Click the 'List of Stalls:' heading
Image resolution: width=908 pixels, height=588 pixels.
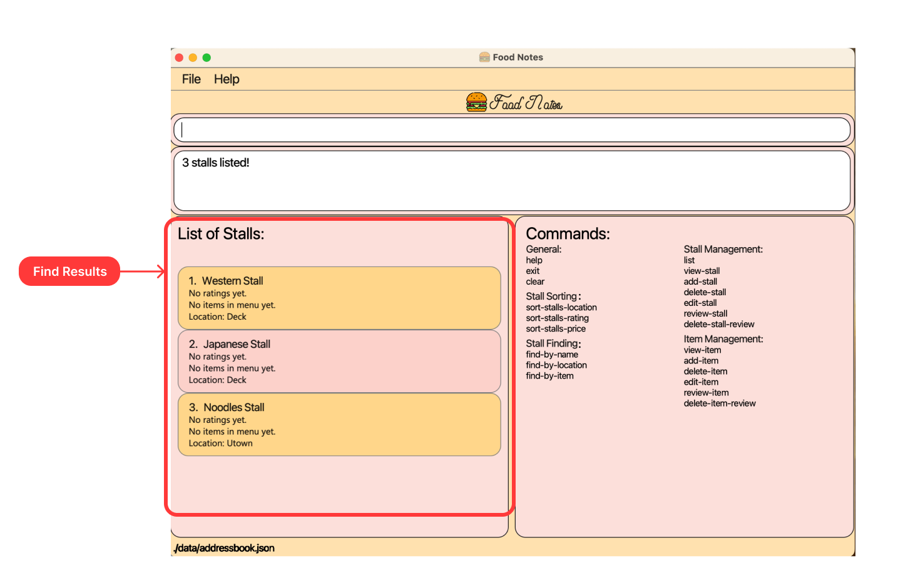[x=221, y=234]
